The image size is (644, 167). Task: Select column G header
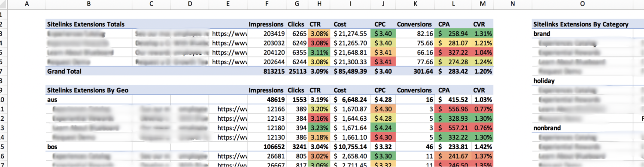(x=297, y=4)
